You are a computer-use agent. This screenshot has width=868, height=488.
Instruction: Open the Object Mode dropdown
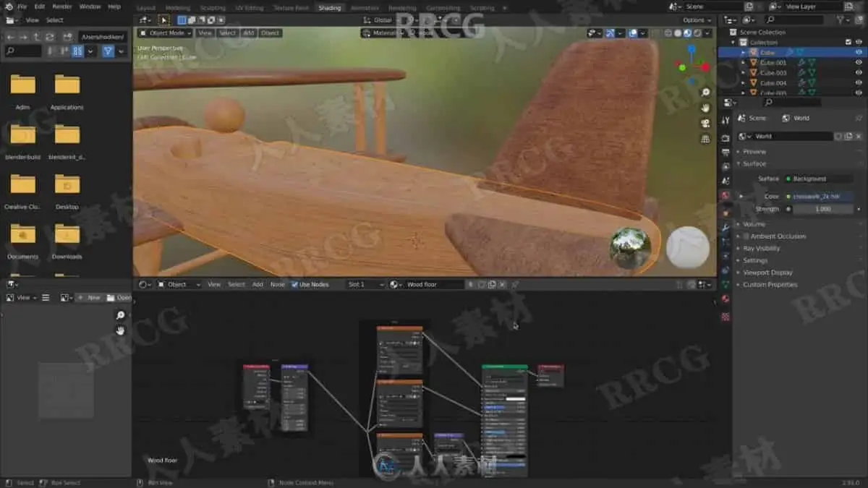165,33
